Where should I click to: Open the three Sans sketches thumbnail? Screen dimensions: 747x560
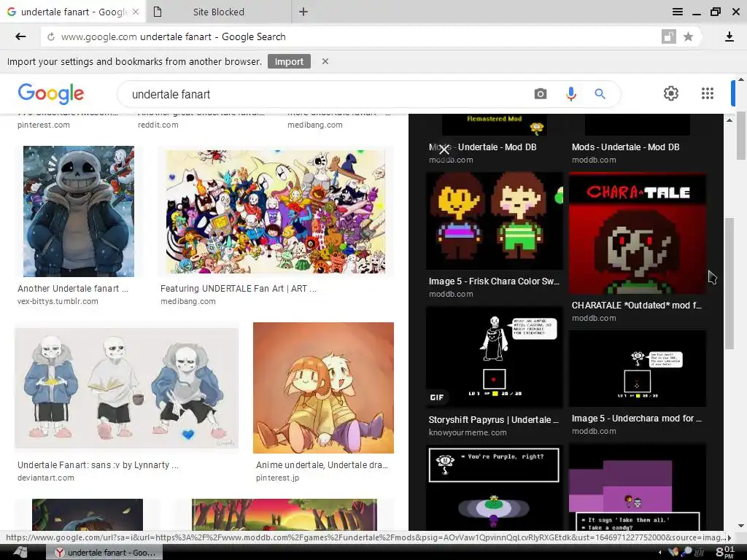(x=126, y=388)
